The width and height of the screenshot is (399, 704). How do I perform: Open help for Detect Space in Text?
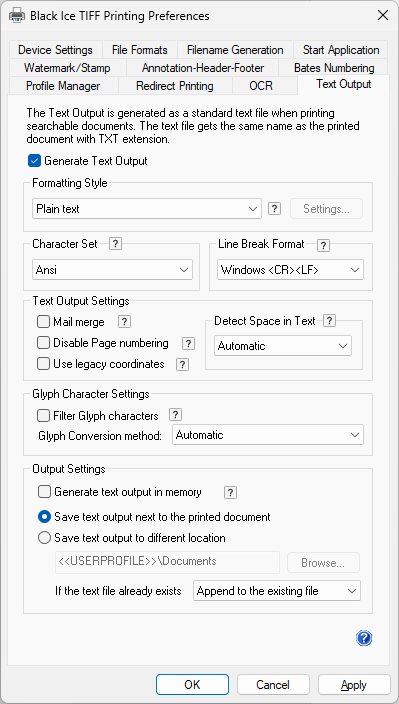[329, 321]
